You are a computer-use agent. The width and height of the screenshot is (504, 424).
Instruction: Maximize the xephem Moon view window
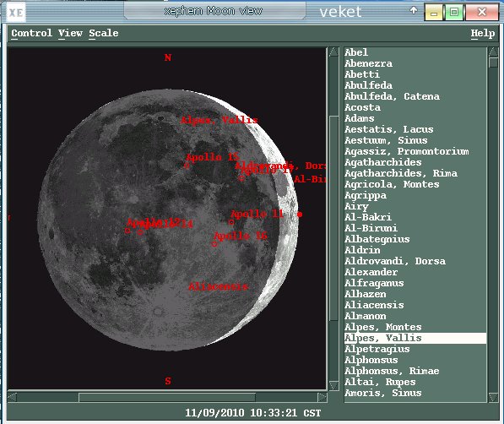point(454,12)
